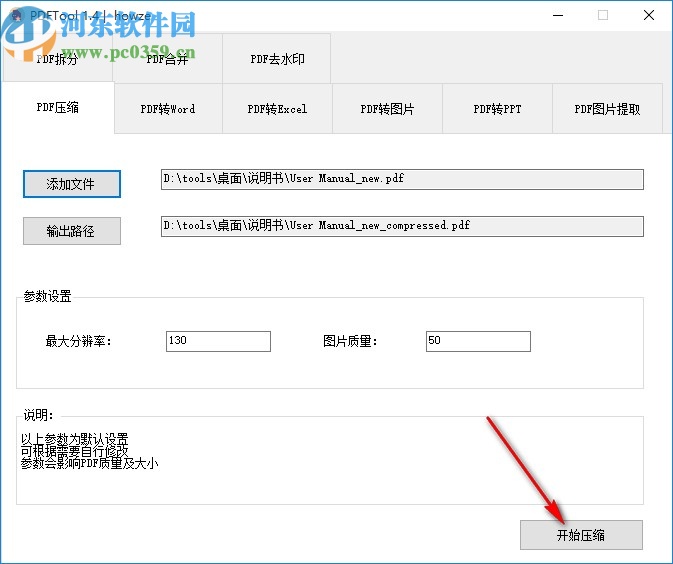This screenshot has height=564, width=673.
Task: Click the 可根据需要自行修改 description line
Action: (74, 451)
